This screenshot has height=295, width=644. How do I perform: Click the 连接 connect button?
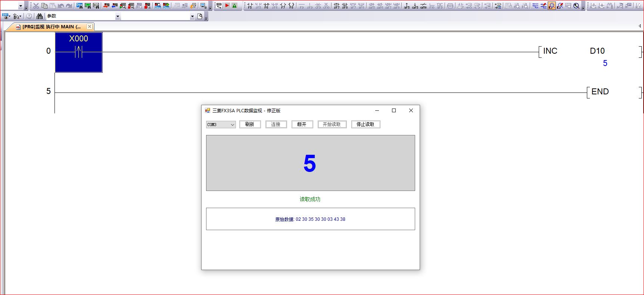pos(276,124)
